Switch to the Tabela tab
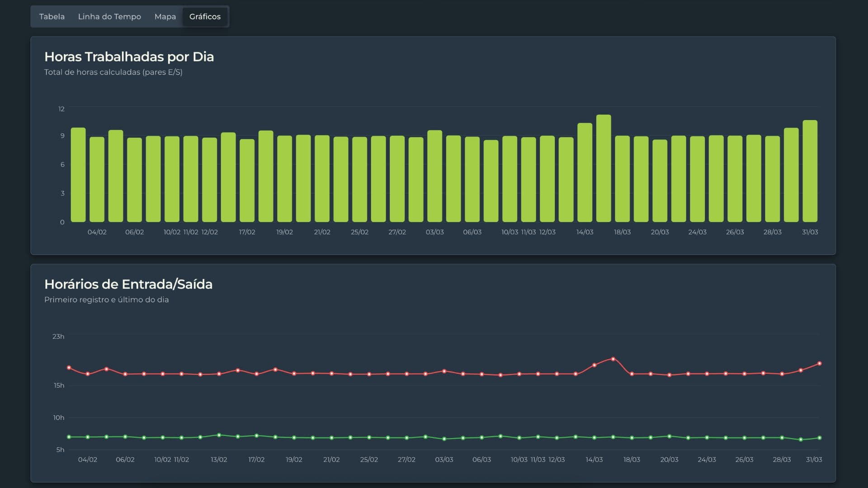This screenshot has height=488, width=868. click(52, 17)
